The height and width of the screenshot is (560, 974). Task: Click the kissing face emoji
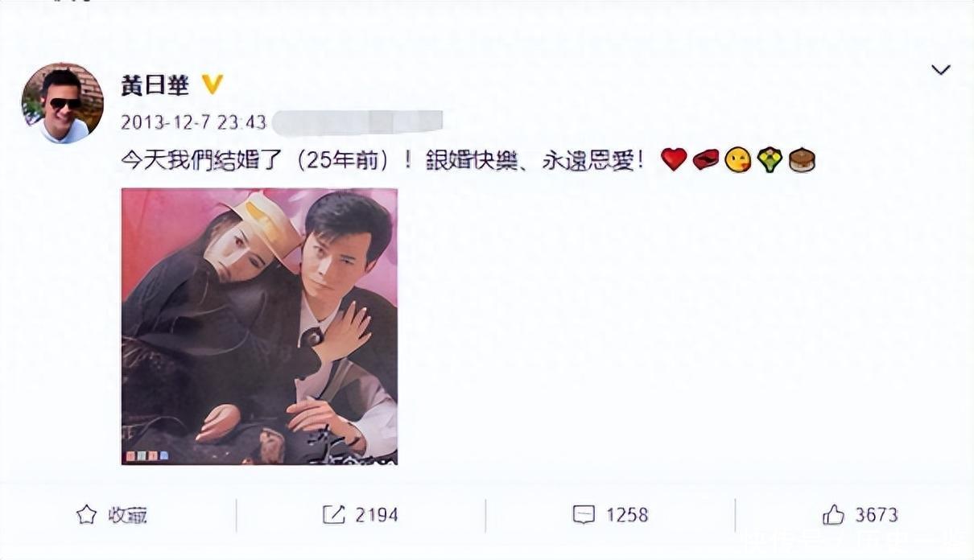737,160
